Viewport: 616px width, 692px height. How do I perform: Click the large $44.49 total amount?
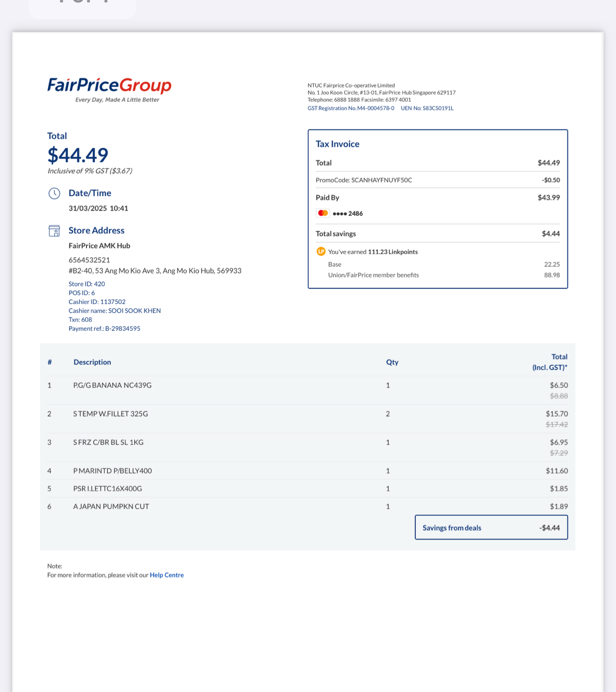click(78, 155)
